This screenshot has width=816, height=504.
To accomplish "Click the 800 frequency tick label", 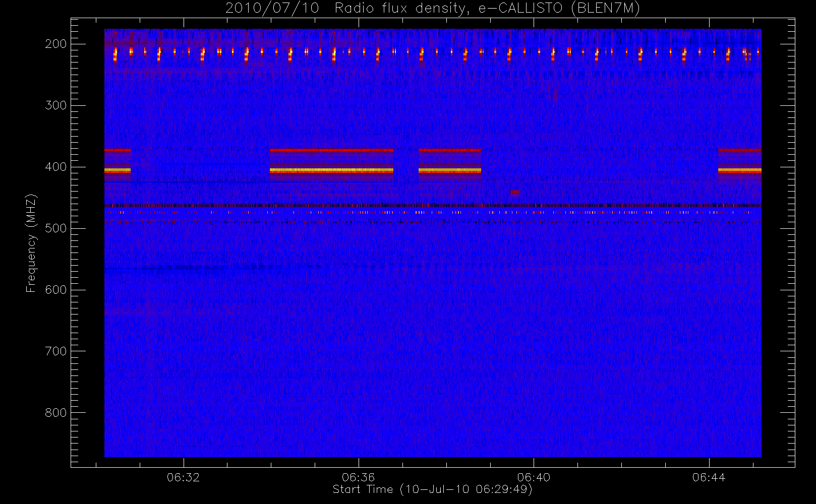I will tap(56, 413).
